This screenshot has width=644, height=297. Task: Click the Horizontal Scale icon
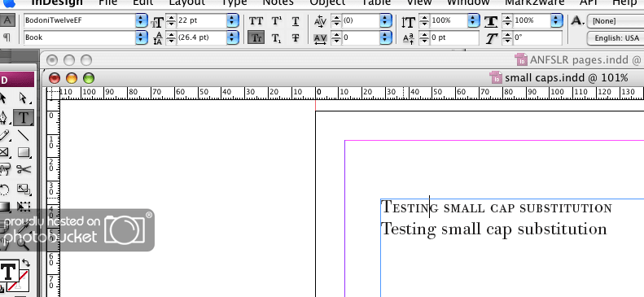point(491,21)
